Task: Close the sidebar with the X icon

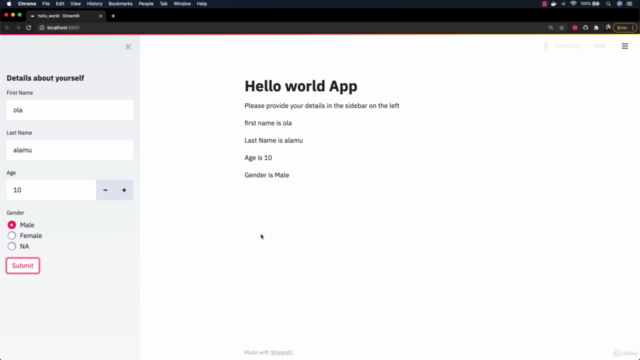Action: coord(128,47)
